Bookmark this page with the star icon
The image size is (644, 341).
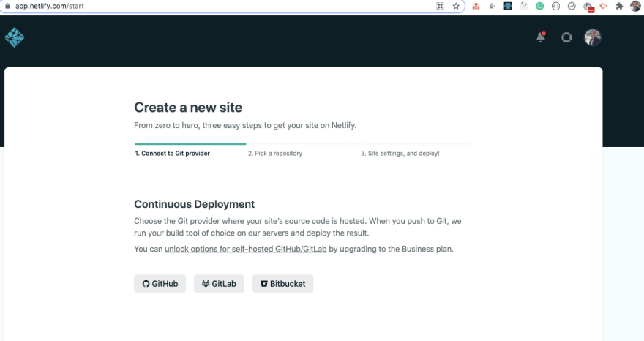click(456, 6)
